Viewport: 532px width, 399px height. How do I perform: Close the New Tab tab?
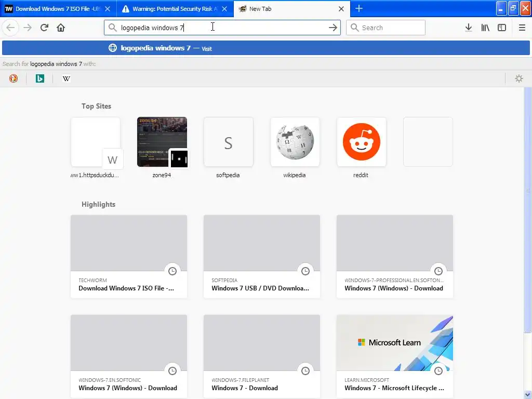coord(341,9)
